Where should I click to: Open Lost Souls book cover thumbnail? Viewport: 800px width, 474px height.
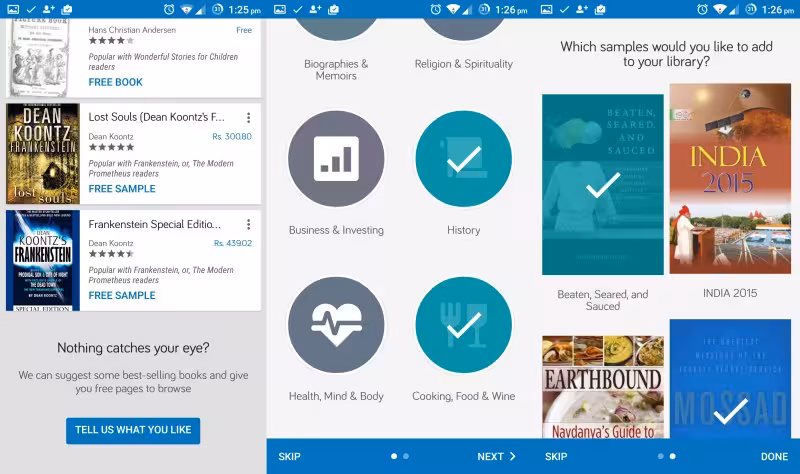[x=43, y=154]
